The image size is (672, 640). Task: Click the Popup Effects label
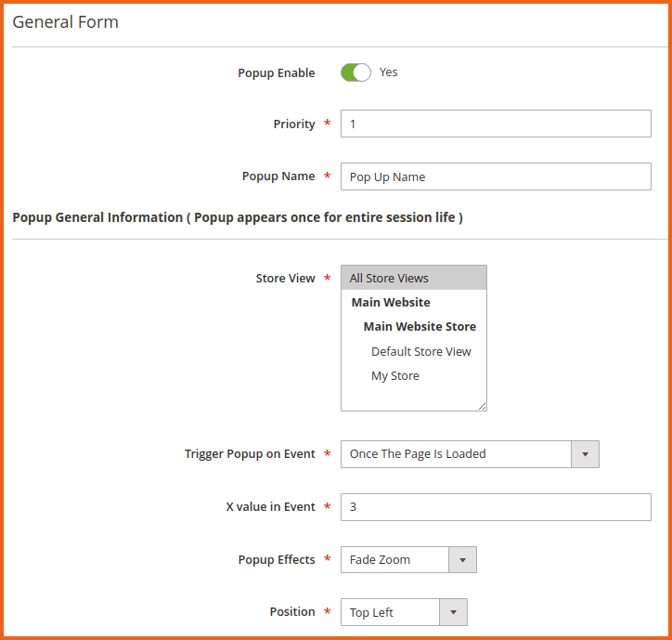(x=277, y=560)
